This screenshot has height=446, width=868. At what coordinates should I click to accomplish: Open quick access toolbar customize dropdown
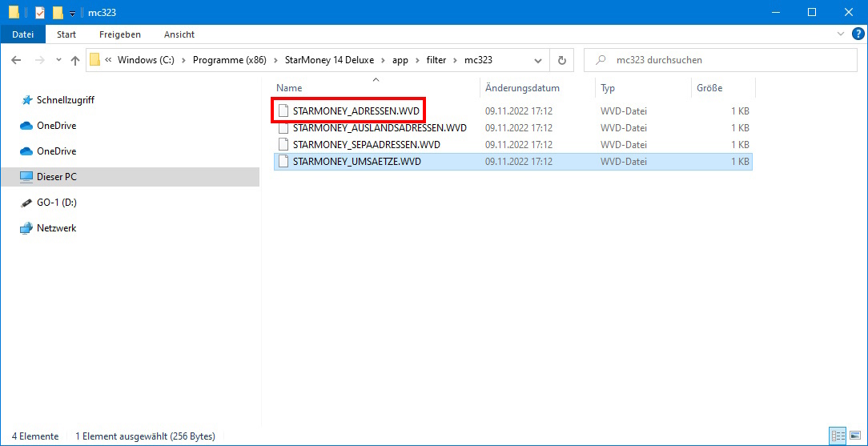[72, 14]
